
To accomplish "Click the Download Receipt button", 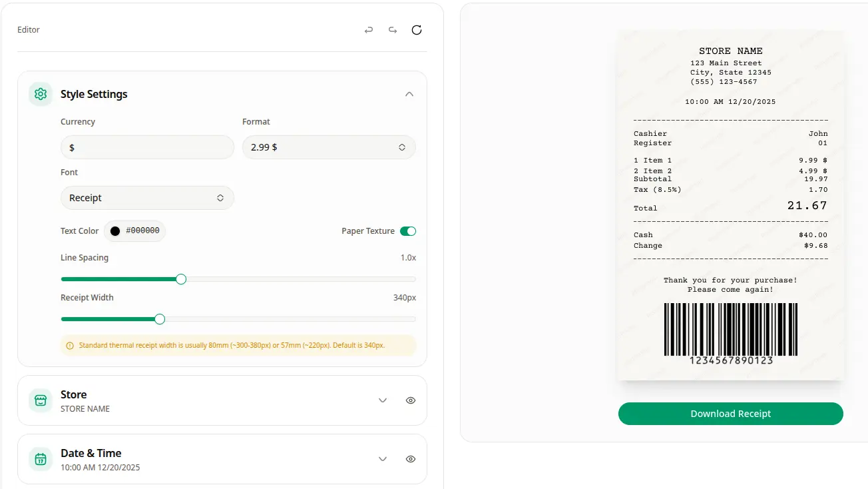I will point(730,413).
